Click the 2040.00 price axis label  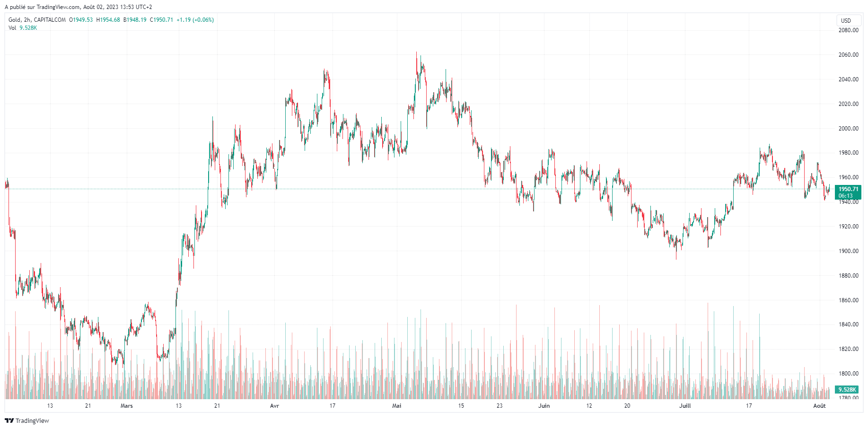click(x=849, y=79)
